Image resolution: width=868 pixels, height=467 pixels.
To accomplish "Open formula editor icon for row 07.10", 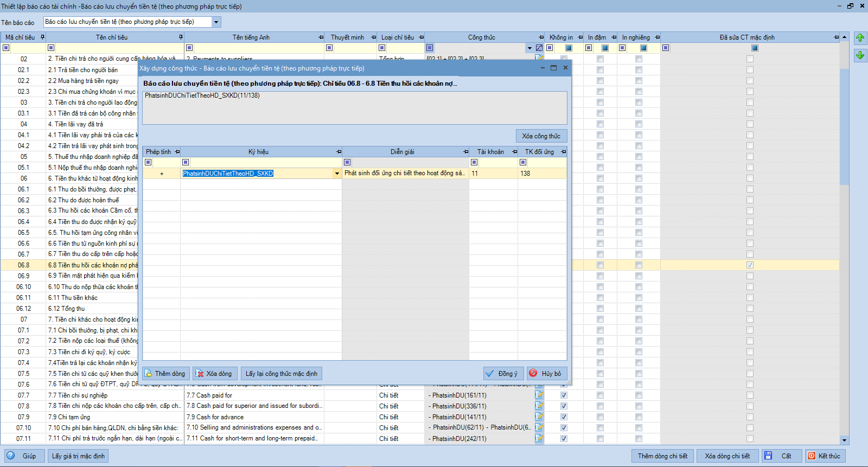I will (x=539, y=427).
